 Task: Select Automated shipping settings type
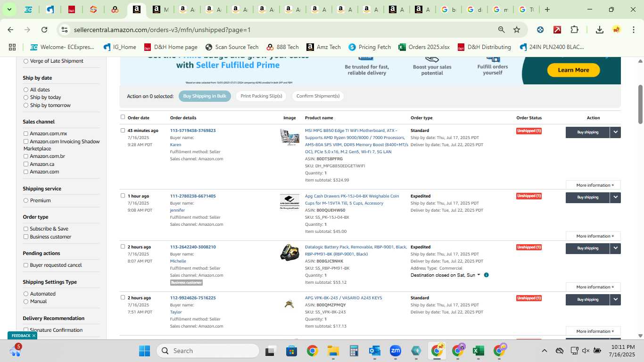(x=26, y=294)
